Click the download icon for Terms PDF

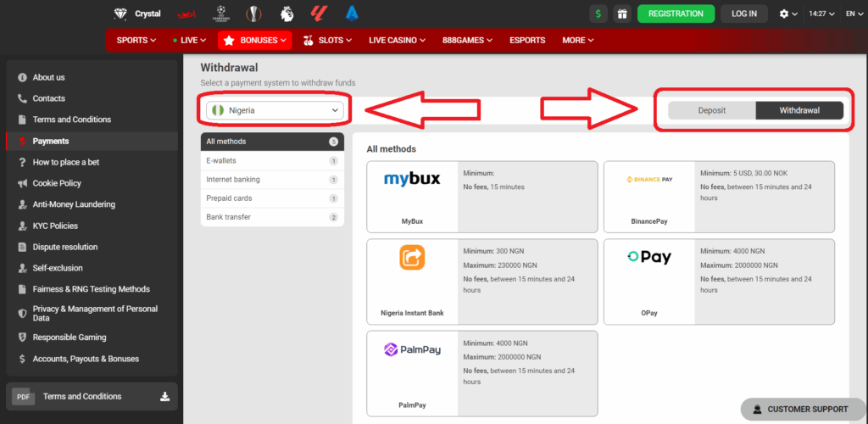[164, 396]
